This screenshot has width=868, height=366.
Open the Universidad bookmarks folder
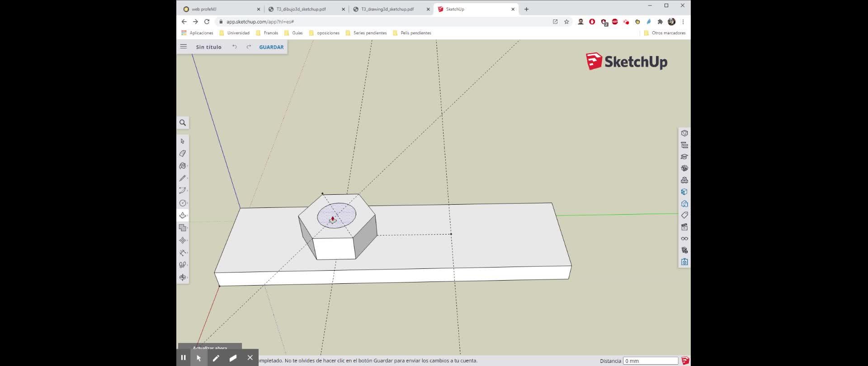[234, 33]
